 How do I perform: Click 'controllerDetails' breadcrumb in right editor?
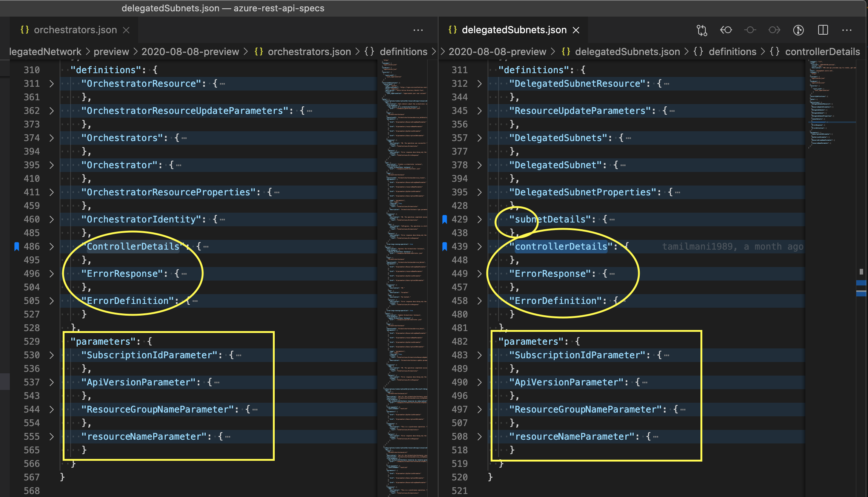click(x=822, y=52)
